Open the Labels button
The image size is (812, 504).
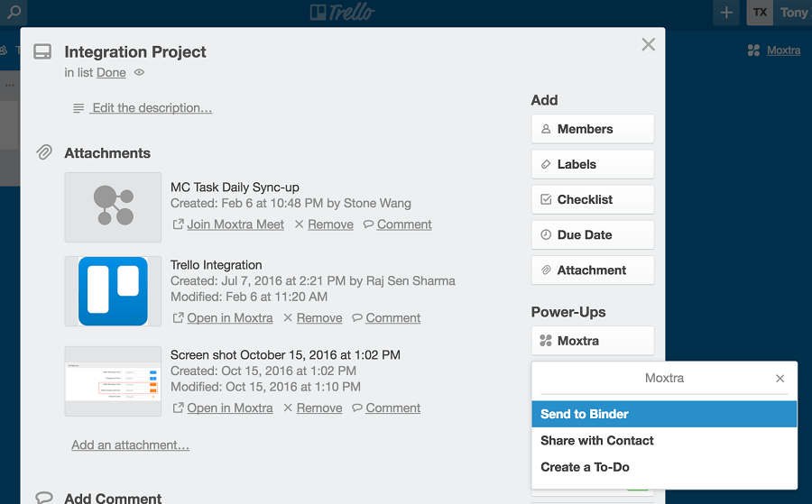point(593,164)
